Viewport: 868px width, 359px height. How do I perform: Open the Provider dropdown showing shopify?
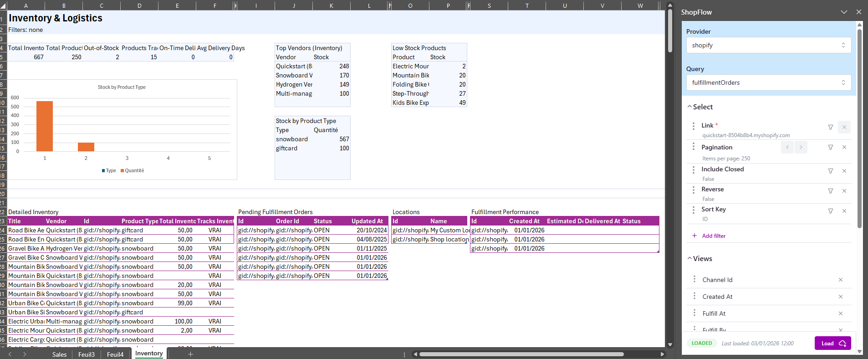coord(769,45)
